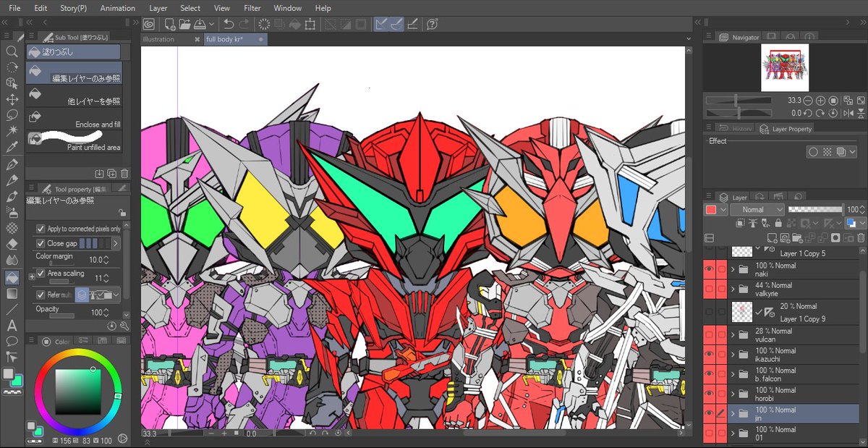Open the Filter menu
Image resolution: width=868 pixels, height=448 pixels.
click(252, 8)
